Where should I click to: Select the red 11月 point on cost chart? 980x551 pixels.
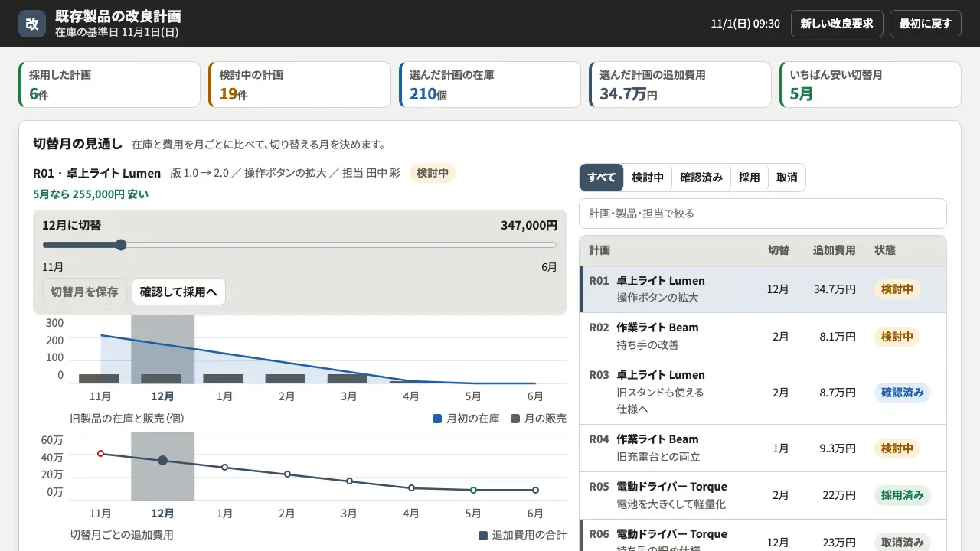pos(100,454)
